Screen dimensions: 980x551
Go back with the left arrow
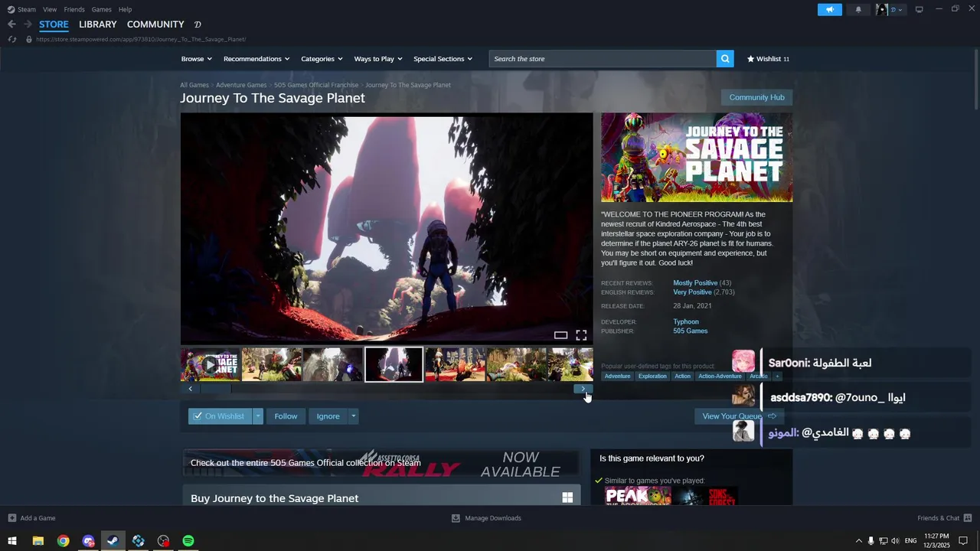[11, 24]
